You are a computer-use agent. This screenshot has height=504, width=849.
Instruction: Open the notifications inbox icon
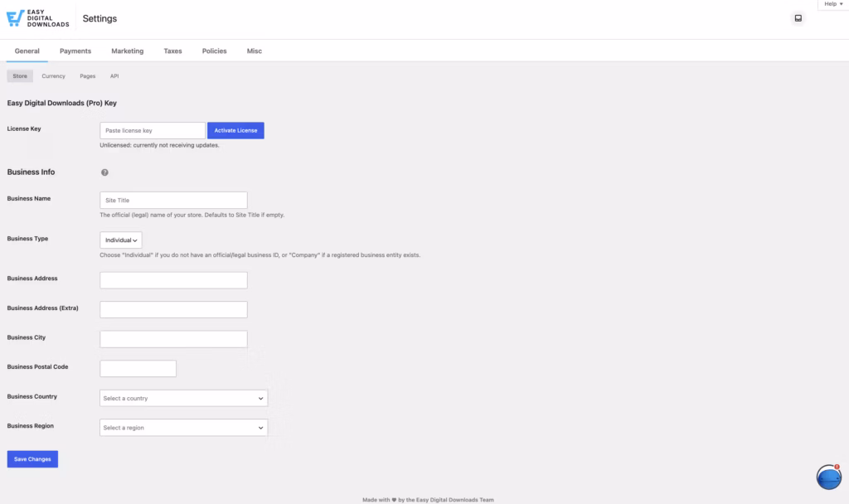click(798, 18)
